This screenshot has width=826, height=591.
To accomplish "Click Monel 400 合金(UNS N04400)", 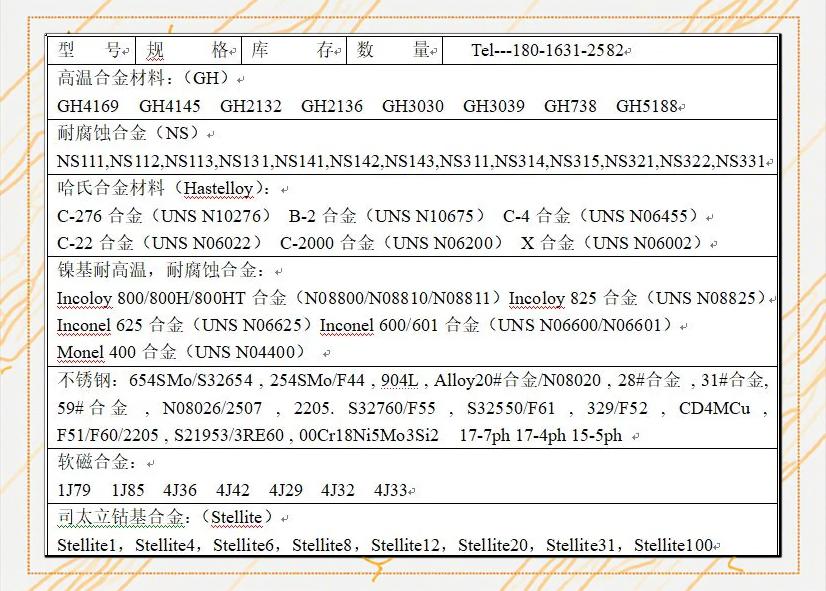I will [x=182, y=352].
